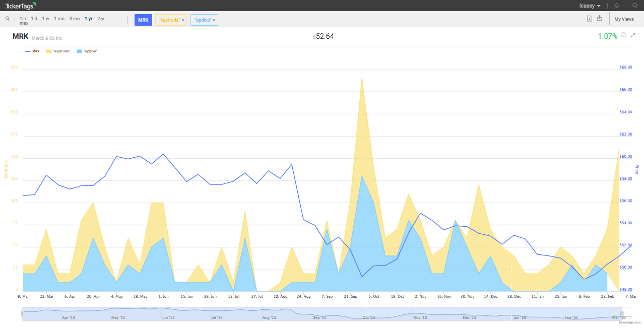
Task: Click the Mentions axis title
Action: (6, 169)
